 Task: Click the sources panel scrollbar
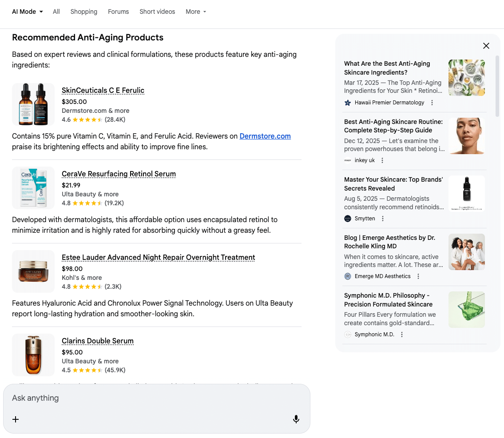pyautogui.click(x=497, y=86)
